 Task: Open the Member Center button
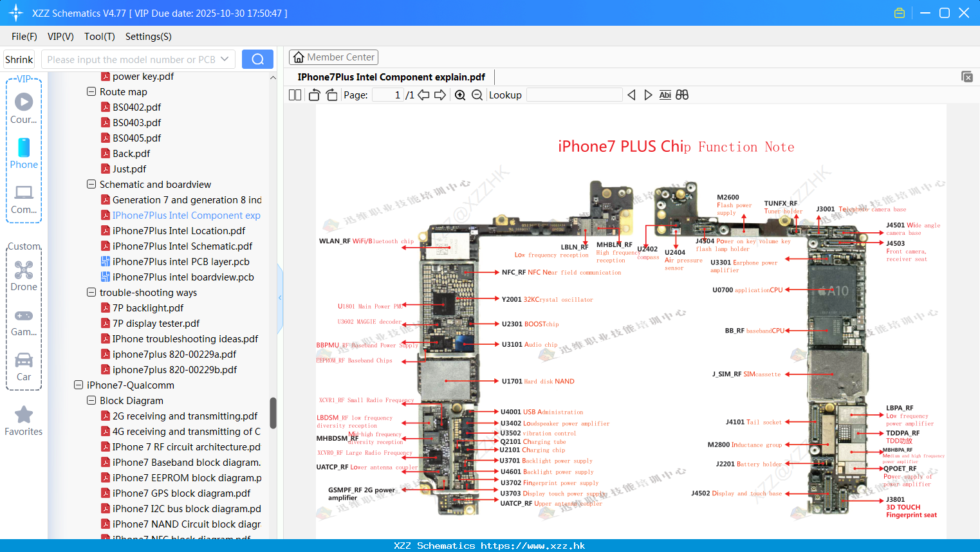(x=333, y=57)
